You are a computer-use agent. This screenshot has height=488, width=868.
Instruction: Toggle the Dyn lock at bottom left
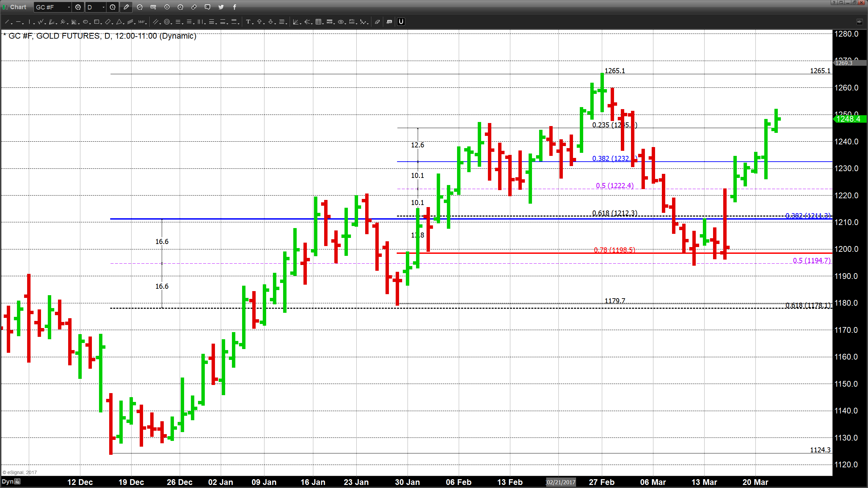pyautogui.click(x=17, y=482)
